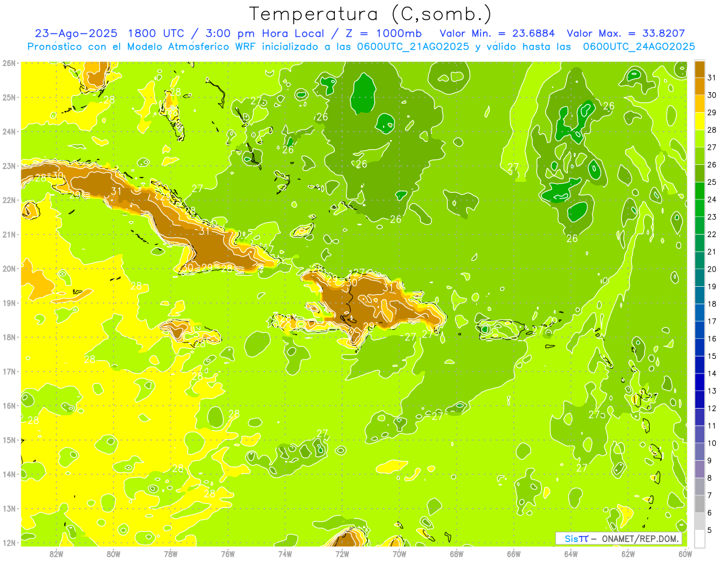This screenshot has width=728, height=562.
Task: Click the "0600UTC_24AGO2025" valid-until time
Action: (x=639, y=46)
